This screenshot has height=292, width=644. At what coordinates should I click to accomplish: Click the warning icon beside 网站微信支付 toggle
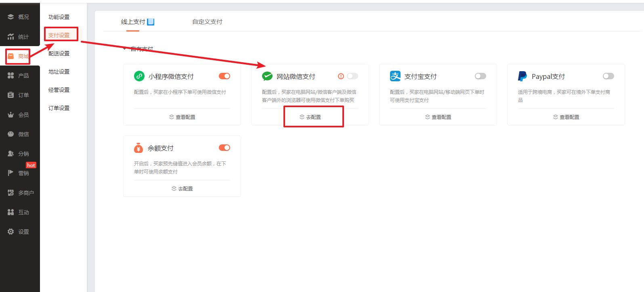341,76
